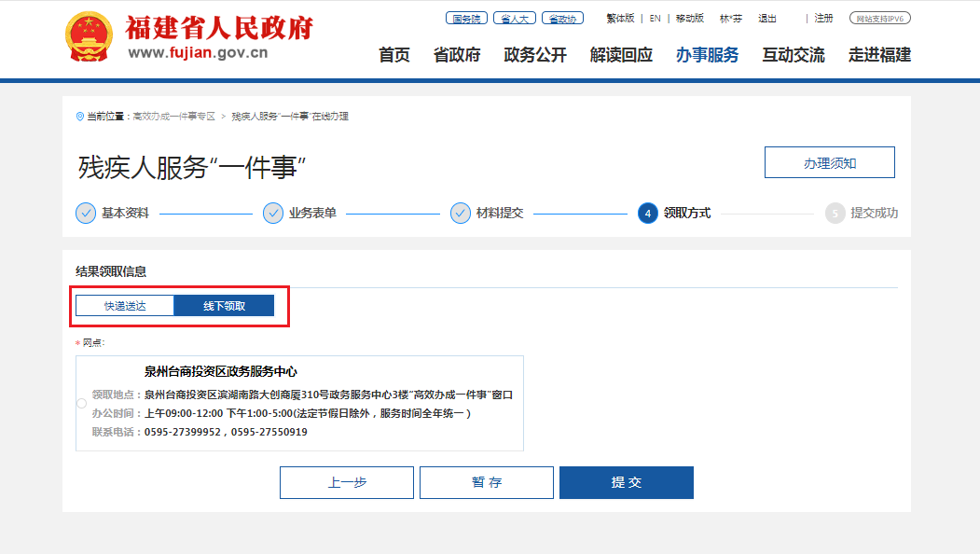Image resolution: width=980 pixels, height=554 pixels.
Task: Select 线下领取 pickup option
Action: pyautogui.click(x=225, y=306)
